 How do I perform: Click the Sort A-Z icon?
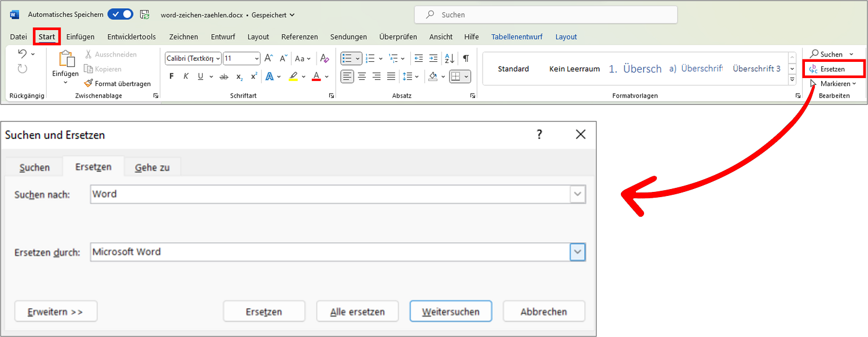pyautogui.click(x=449, y=58)
